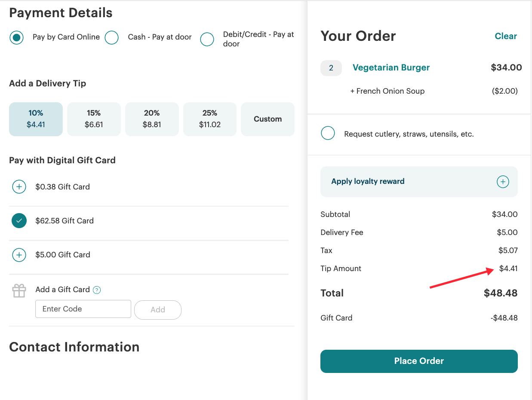Screen dimensions: 532x400
Task: Open the Vegetarian Burger item details
Action: point(391,67)
